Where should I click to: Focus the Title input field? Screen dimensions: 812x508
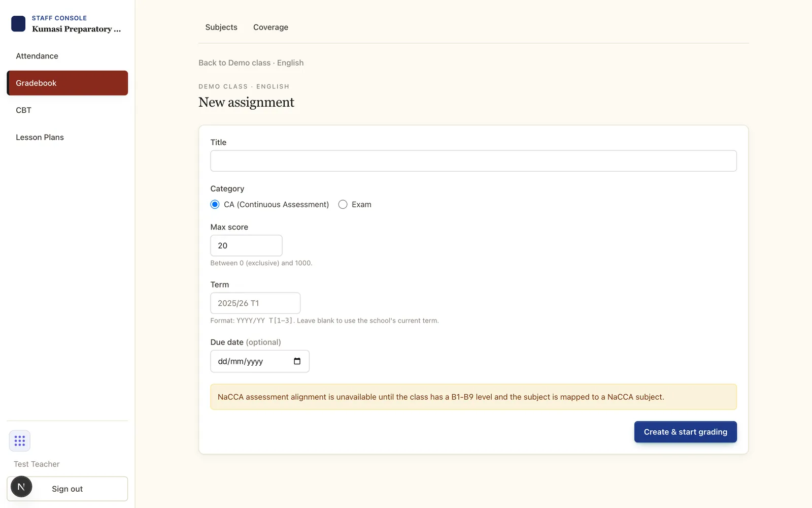tap(473, 161)
